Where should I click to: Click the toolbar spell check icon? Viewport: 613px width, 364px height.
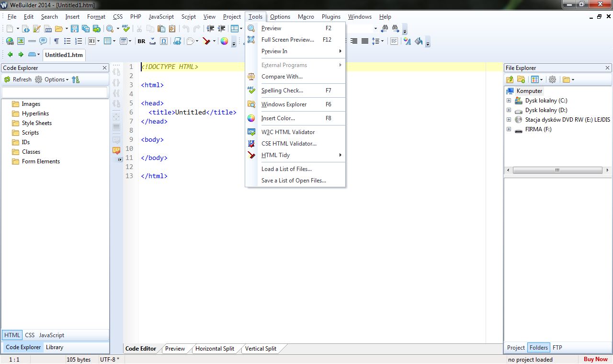(x=126, y=29)
